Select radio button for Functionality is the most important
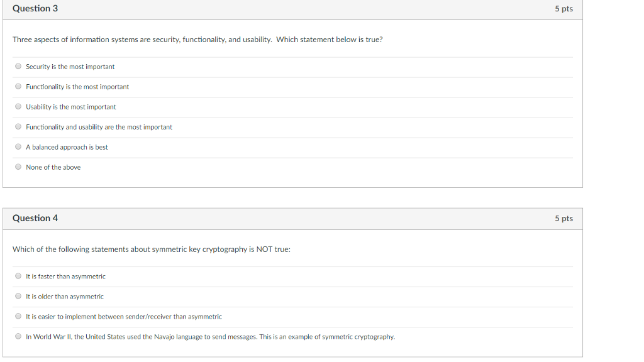 click(x=18, y=86)
